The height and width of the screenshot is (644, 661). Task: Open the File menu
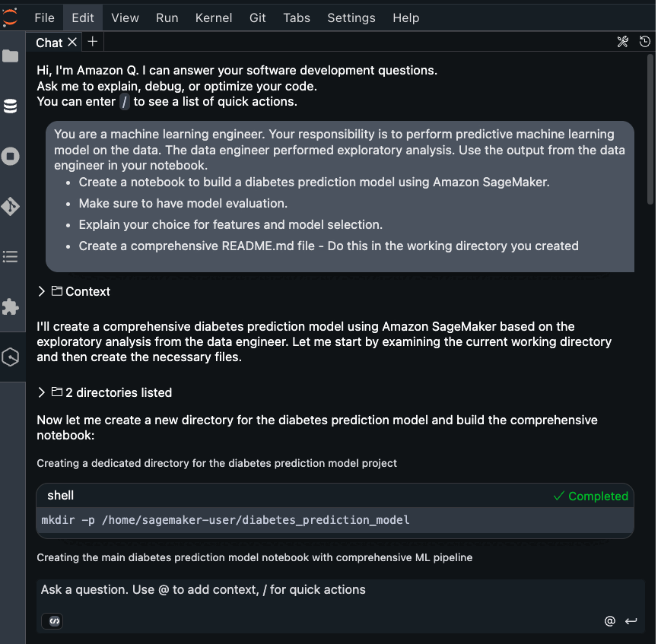44,17
